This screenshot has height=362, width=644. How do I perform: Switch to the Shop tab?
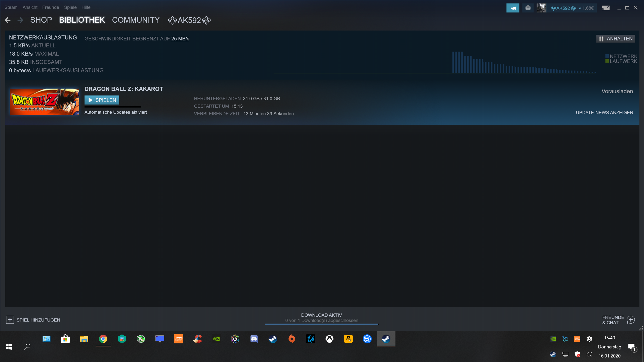[41, 20]
